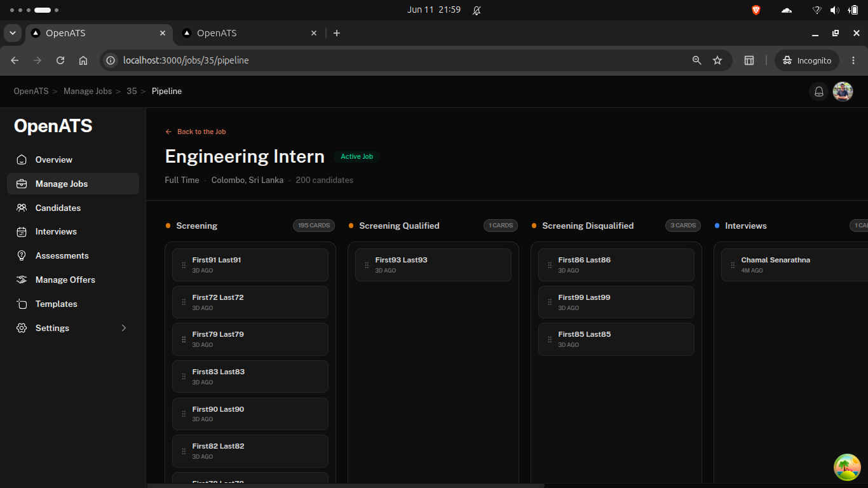Reload the page with the browser refresh icon
The height and width of the screenshot is (488, 868).
coord(60,60)
